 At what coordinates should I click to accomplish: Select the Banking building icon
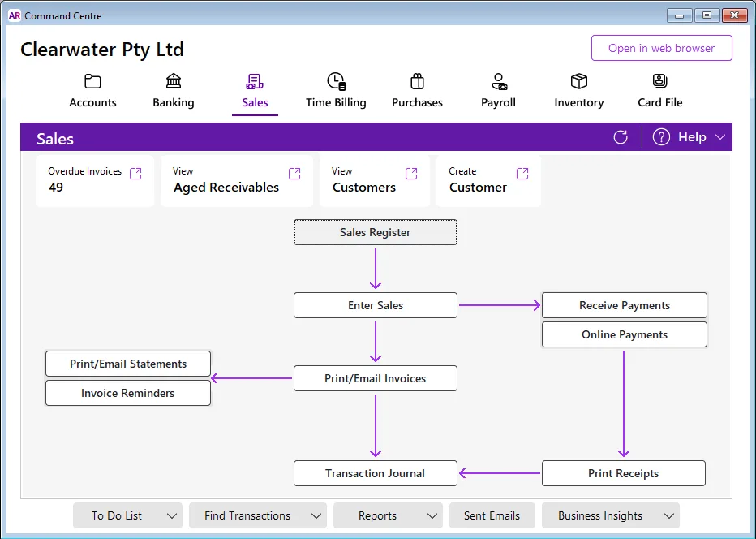coord(174,81)
